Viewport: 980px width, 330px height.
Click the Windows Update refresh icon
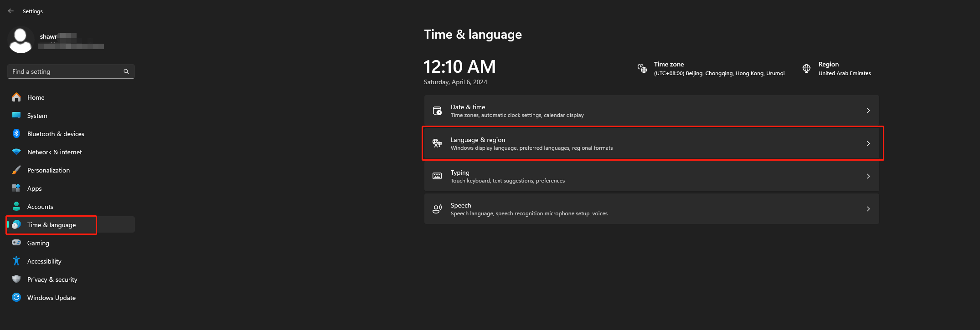coord(16,297)
